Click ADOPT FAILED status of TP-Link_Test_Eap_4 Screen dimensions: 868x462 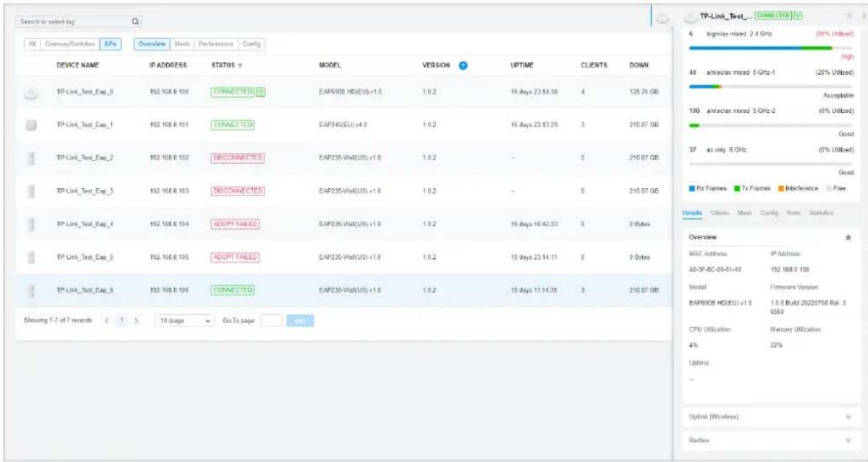(234, 224)
